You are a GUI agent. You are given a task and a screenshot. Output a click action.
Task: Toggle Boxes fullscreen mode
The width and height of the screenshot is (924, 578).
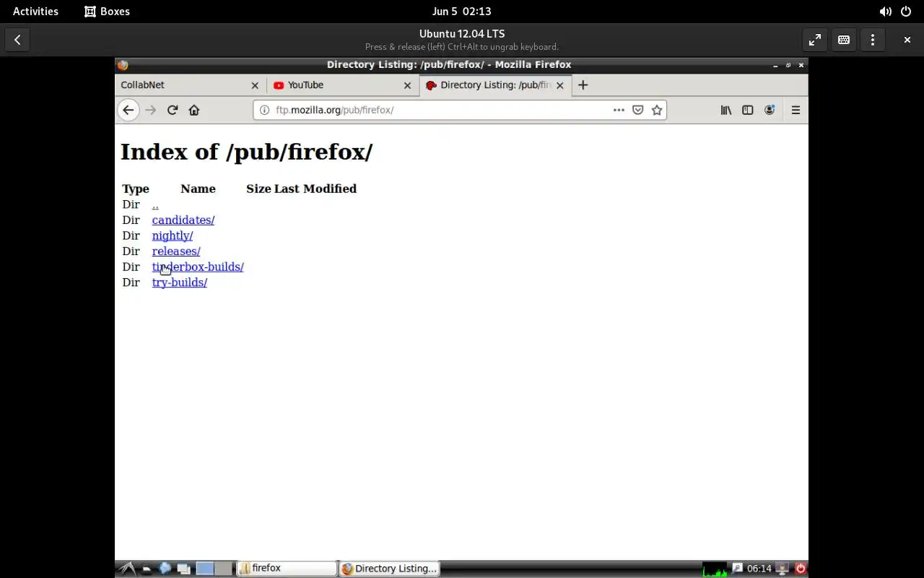815,40
